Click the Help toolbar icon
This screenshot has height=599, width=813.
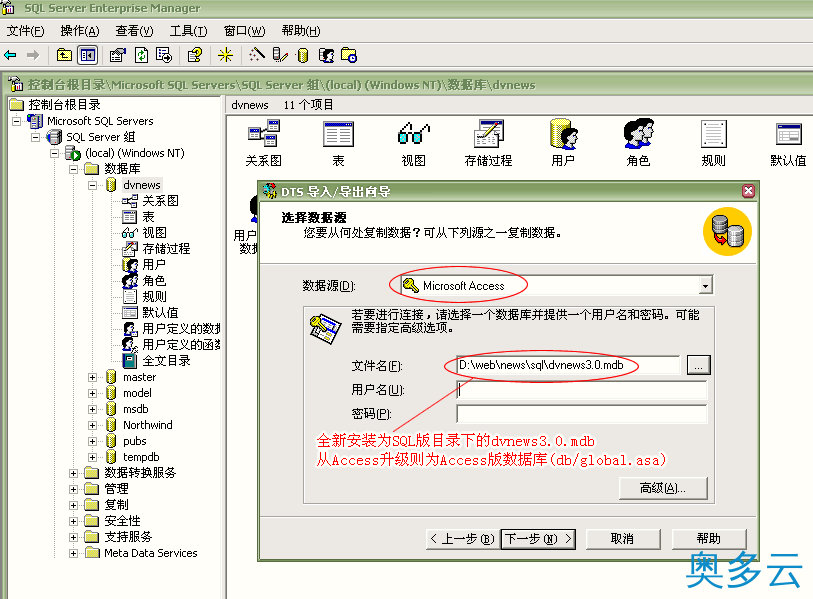coord(195,55)
